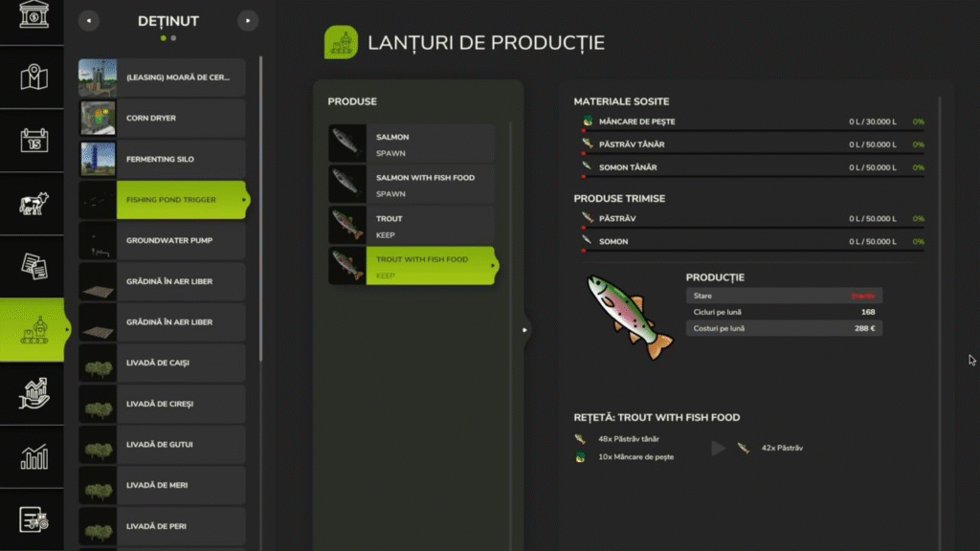Image resolution: width=980 pixels, height=551 pixels.
Task: Open the calendar icon in sidebar
Action: coord(33,141)
